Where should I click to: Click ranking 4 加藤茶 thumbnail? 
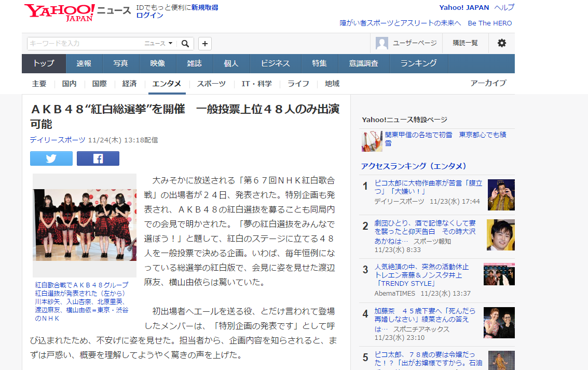click(x=499, y=323)
